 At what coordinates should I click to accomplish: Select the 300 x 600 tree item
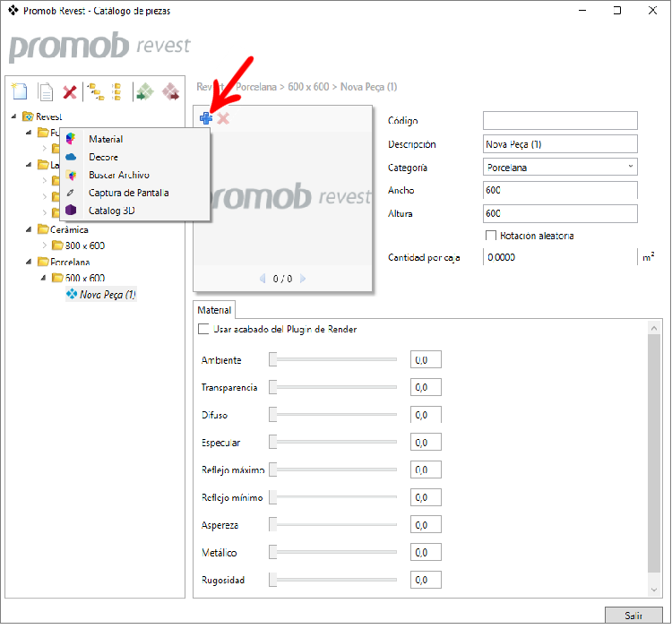coord(85,246)
